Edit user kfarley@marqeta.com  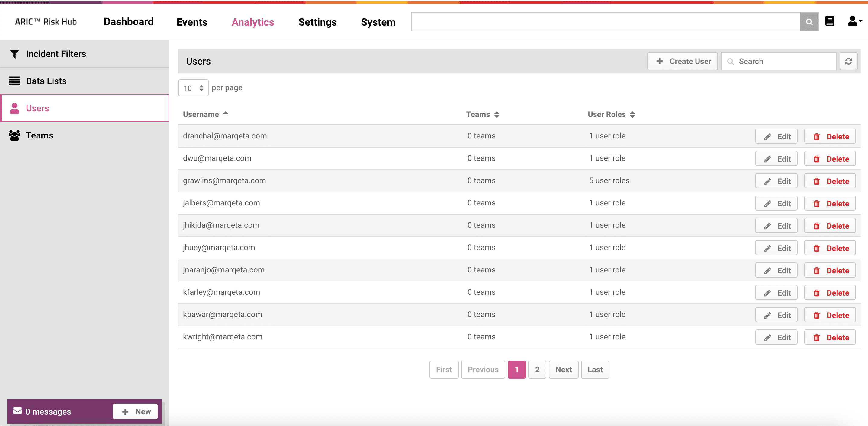pos(776,293)
